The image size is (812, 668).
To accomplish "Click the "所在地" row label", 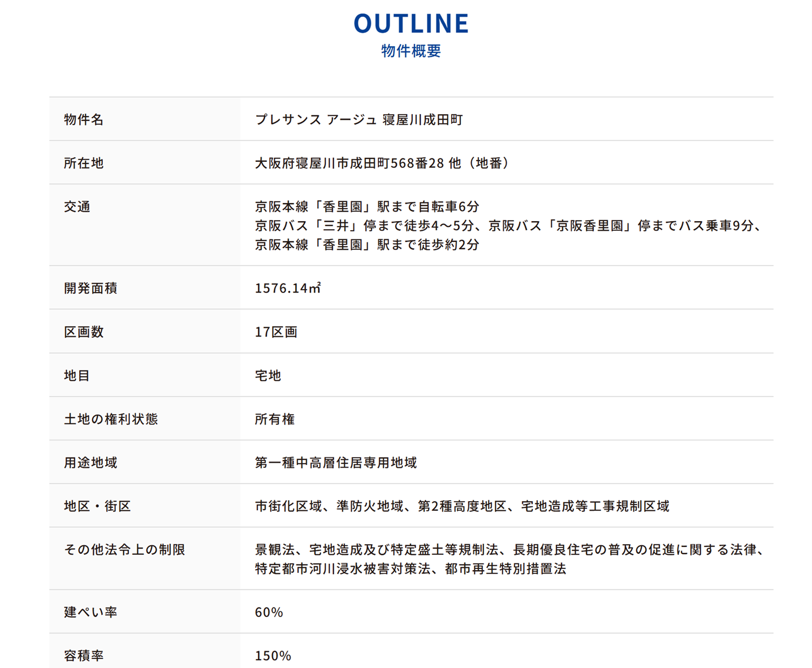I will pyautogui.click(x=84, y=163).
